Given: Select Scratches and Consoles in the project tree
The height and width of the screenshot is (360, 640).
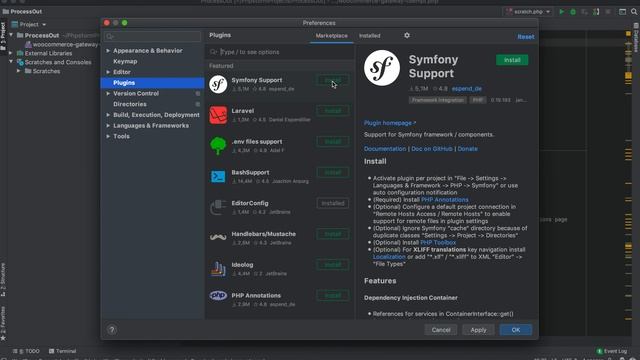Looking at the screenshot, I should coord(58,62).
